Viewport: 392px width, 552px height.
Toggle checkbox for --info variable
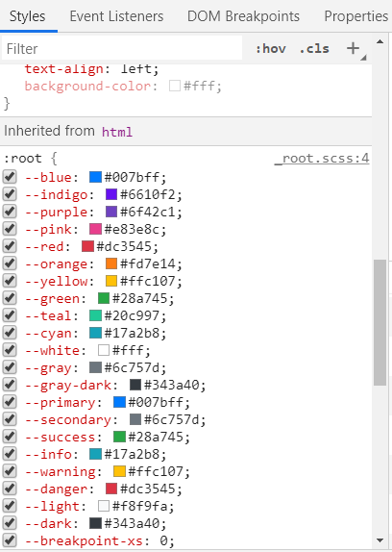tap(10, 454)
